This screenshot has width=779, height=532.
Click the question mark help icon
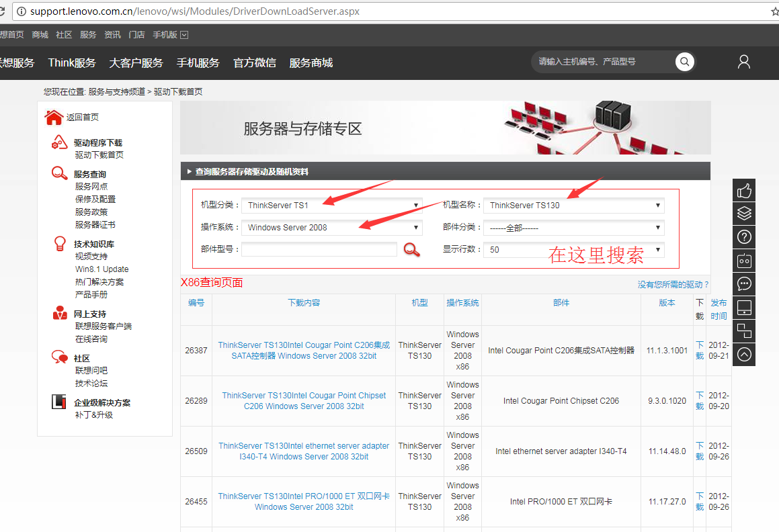point(744,237)
